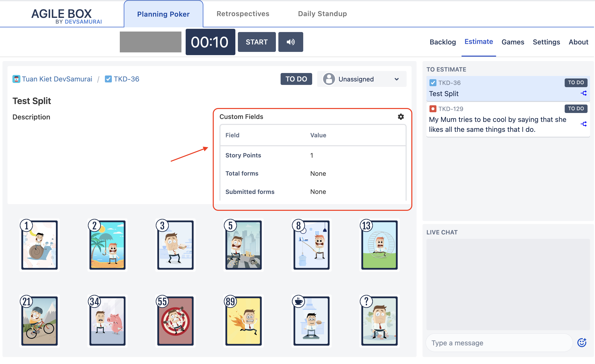595x364 pixels.
Task: Open the TKD-36 issue link
Action: [x=126, y=79]
